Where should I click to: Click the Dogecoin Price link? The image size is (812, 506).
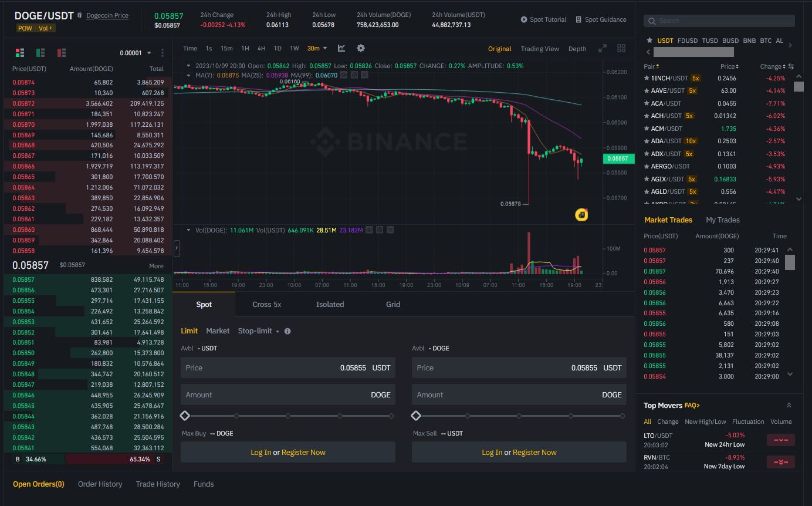[107, 15]
